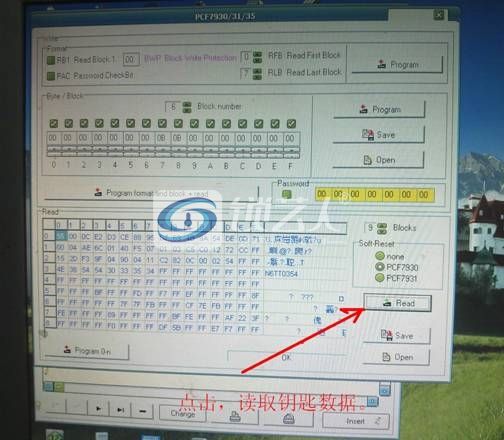Viewport: 504px width, 440px height.
Task: Adjust the Blocks count stepper
Action: (382, 228)
